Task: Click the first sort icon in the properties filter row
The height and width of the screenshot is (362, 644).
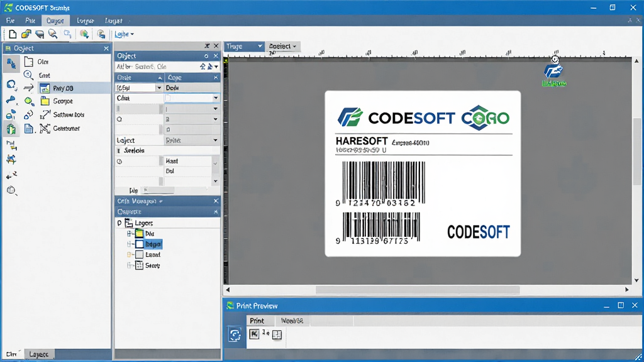Action: (x=203, y=67)
